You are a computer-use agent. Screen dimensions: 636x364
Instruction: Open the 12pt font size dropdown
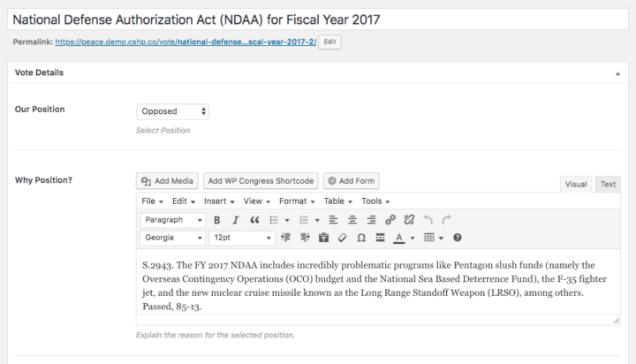[243, 238]
